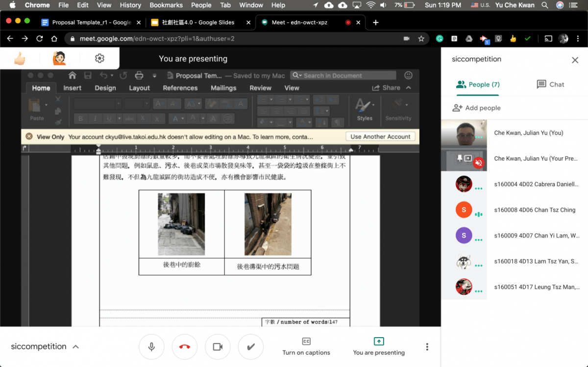Reload the page in Chrome
This screenshot has height=367, width=588.
pyautogui.click(x=40, y=39)
